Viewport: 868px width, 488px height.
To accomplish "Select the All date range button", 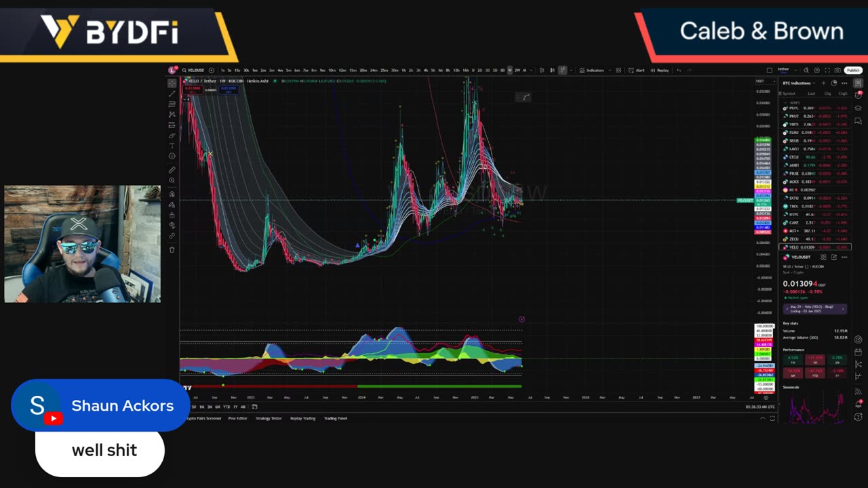I will 243,407.
